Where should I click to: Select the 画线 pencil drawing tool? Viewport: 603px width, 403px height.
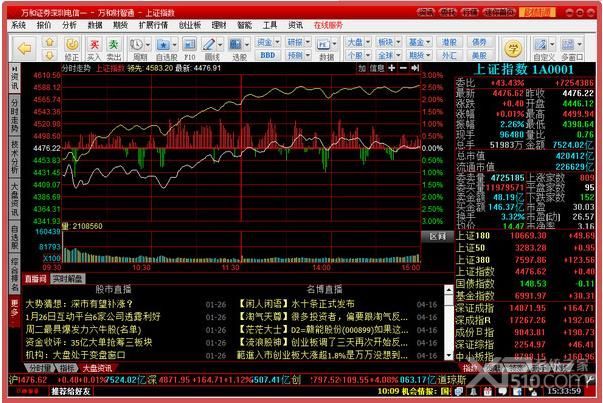(x=209, y=45)
